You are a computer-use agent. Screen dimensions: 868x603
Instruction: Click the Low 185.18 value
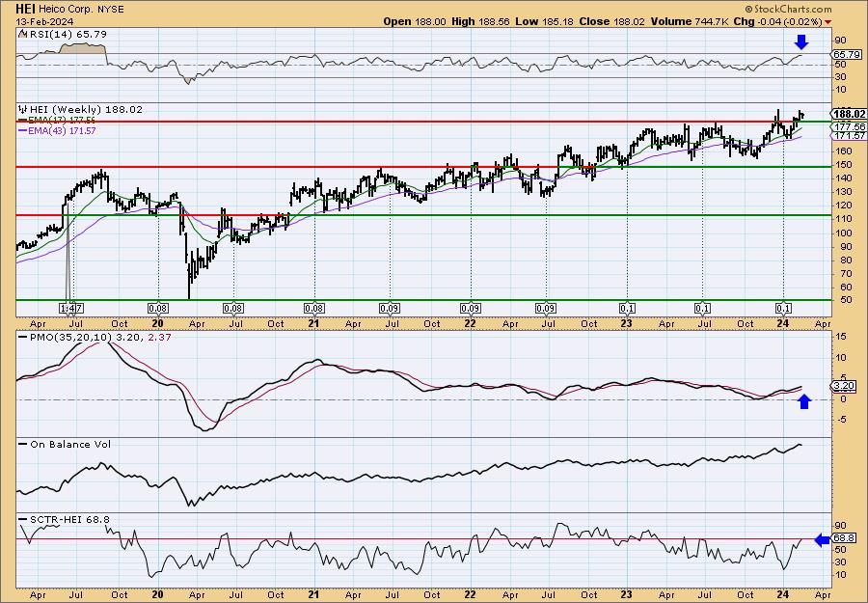pos(544,21)
